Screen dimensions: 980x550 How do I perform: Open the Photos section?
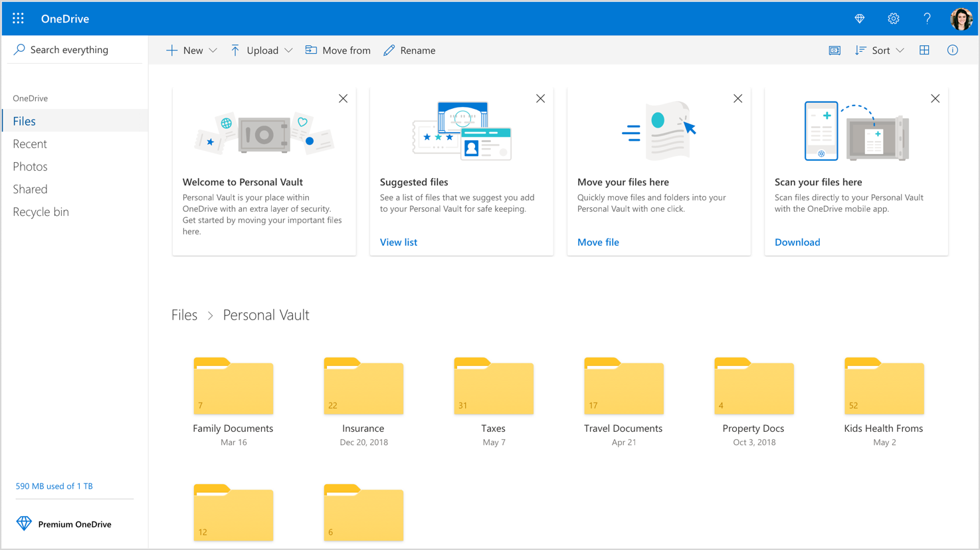pos(30,166)
